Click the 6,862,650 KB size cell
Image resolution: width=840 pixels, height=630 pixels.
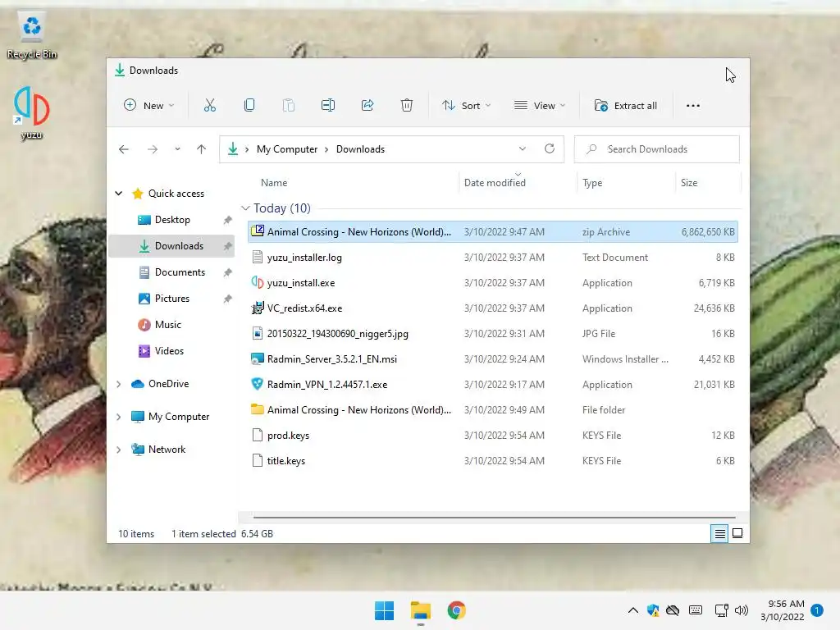(x=708, y=232)
